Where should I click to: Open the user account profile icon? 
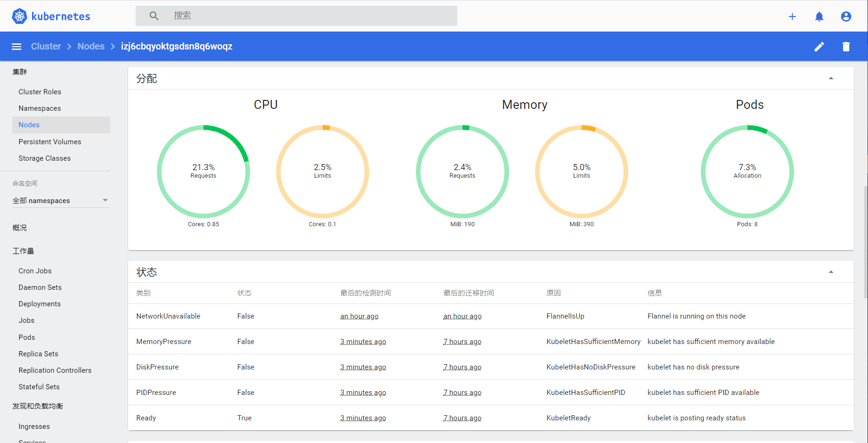point(846,16)
